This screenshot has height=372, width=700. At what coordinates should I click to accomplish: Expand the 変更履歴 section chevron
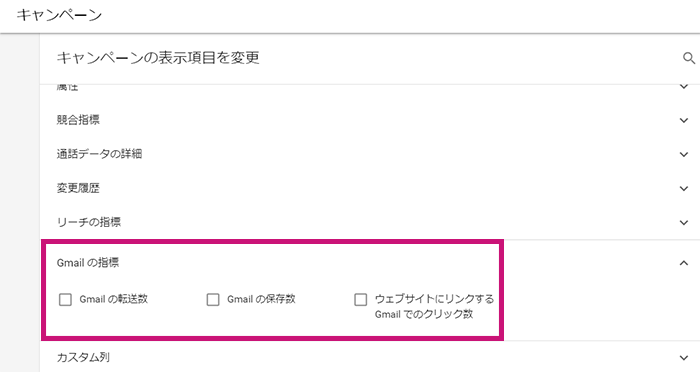tap(684, 188)
